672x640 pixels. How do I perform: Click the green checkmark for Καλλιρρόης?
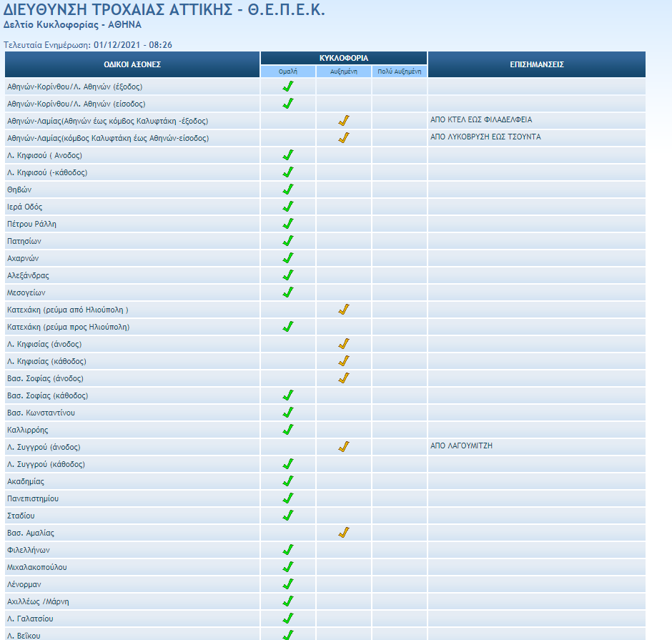click(288, 430)
